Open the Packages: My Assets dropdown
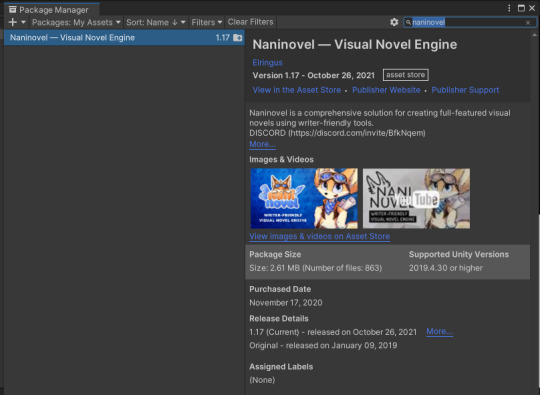 (76, 22)
